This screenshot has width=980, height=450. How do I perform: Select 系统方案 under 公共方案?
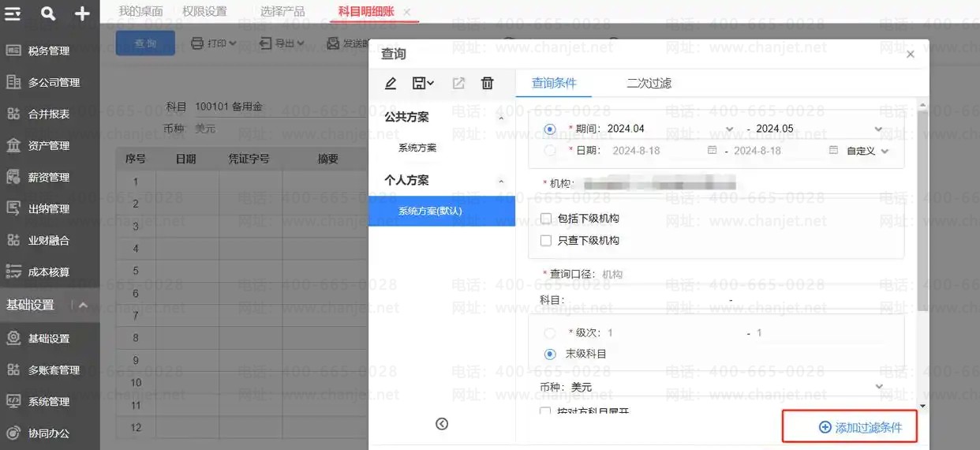click(417, 148)
